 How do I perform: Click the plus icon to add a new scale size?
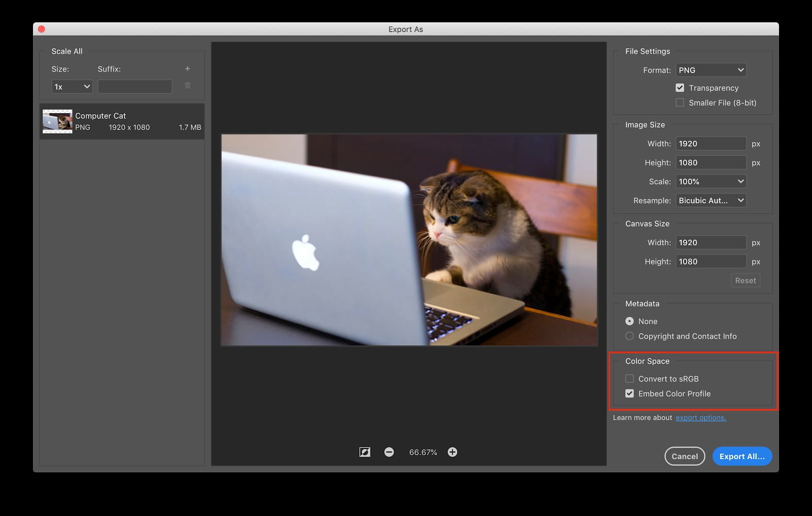pyautogui.click(x=187, y=69)
